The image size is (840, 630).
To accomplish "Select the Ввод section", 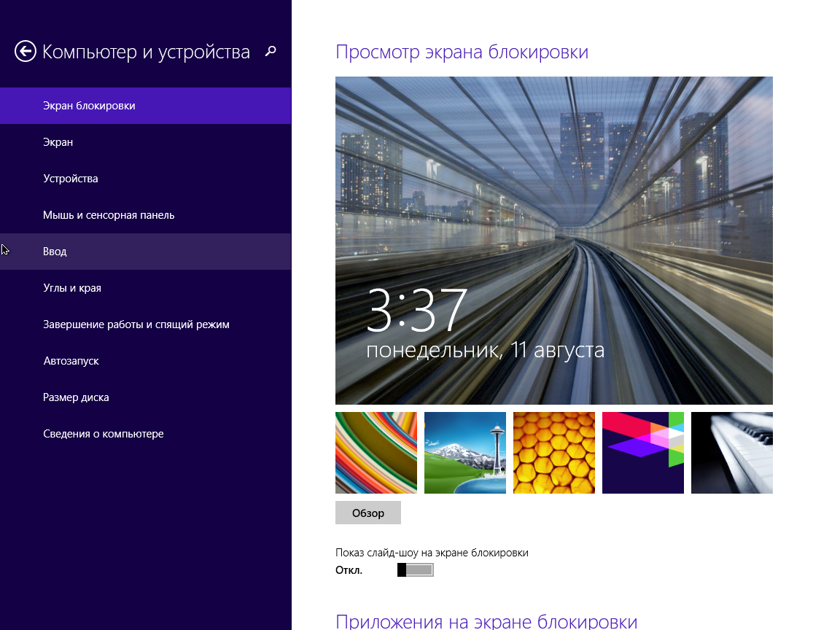I will (x=146, y=252).
